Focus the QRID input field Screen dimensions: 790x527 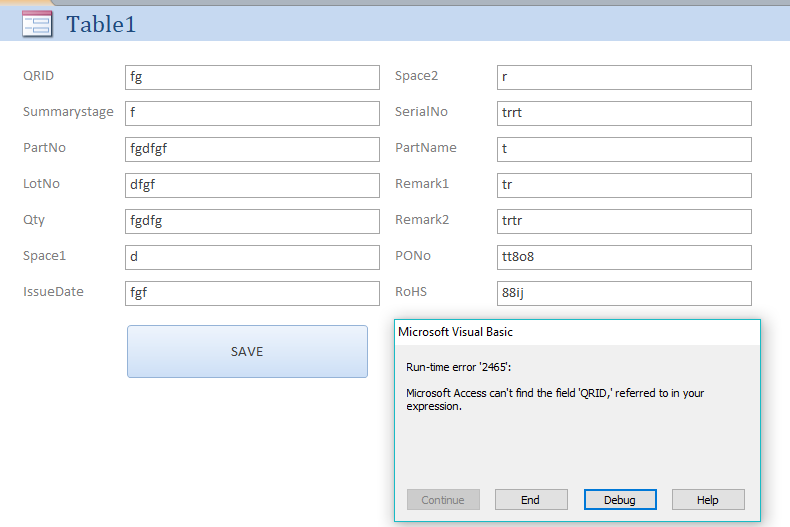(252, 77)
